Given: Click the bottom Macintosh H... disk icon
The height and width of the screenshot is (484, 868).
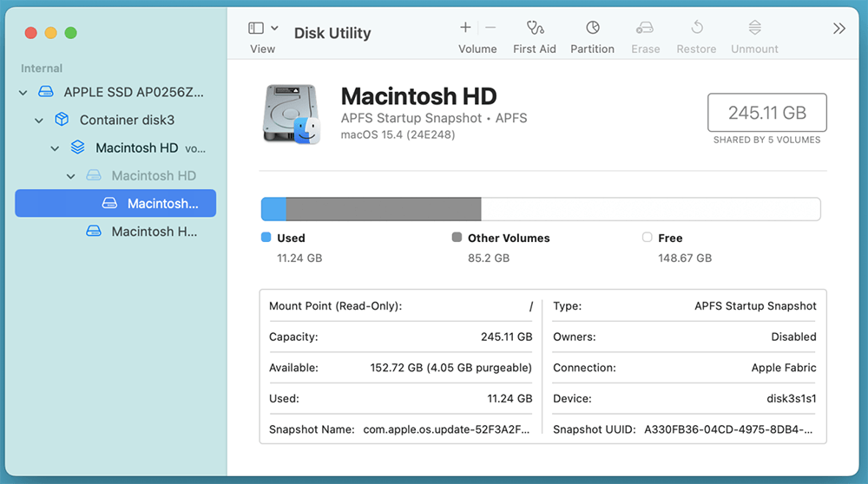Looking at the screenshot, I should coord(94,232).
